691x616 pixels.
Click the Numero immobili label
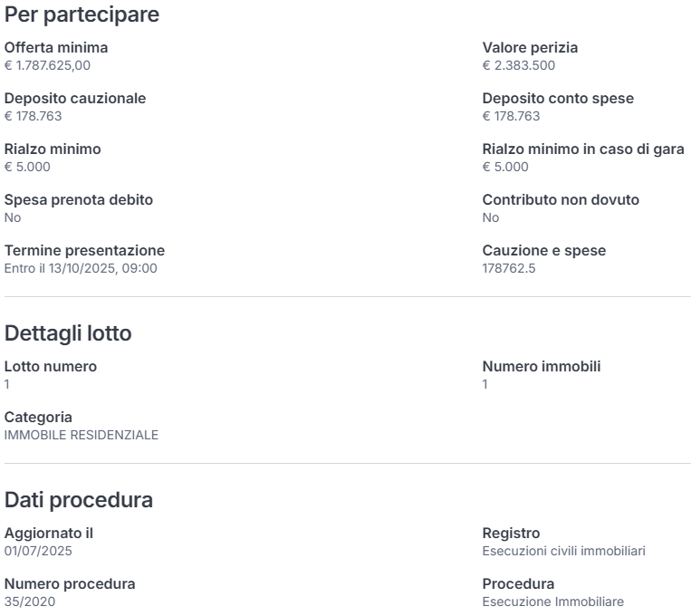542,366
